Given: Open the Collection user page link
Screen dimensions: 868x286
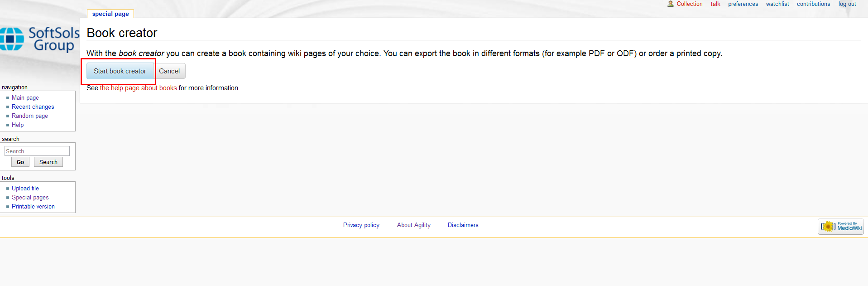Looking at the screenshot, I should [x=689, y=4].
